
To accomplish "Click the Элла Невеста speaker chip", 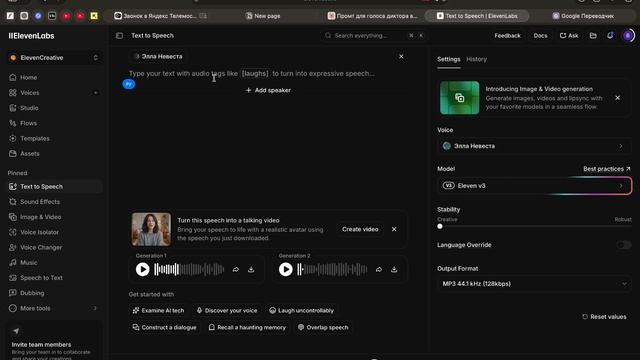I will pos(158,56).
